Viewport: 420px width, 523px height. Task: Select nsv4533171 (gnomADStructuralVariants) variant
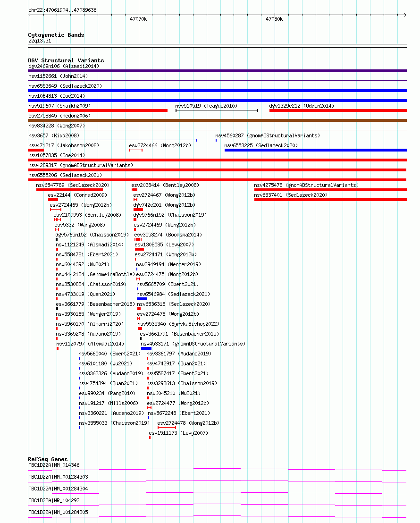[193, 344]
